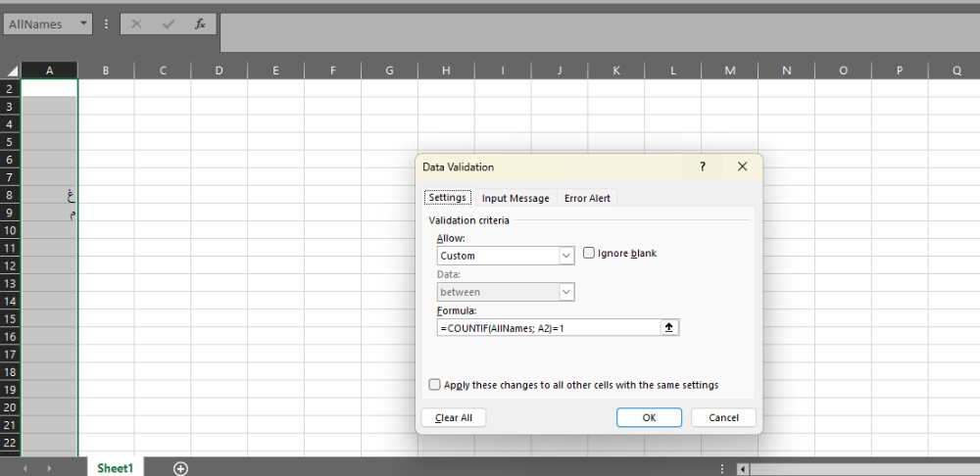This screenshot has height=476, width=980.
Task: Click the Clear All button
Action: pyautogui.click(x=454, y=417)
